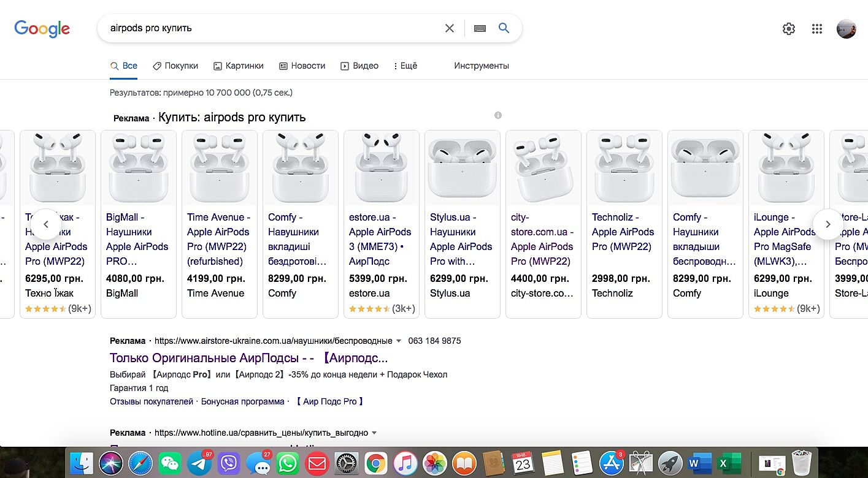This screenshot has height=478, width=868.
Task: Expand dropdown arrow next to hotline.ua URL
Action: [x=375, y=433]
